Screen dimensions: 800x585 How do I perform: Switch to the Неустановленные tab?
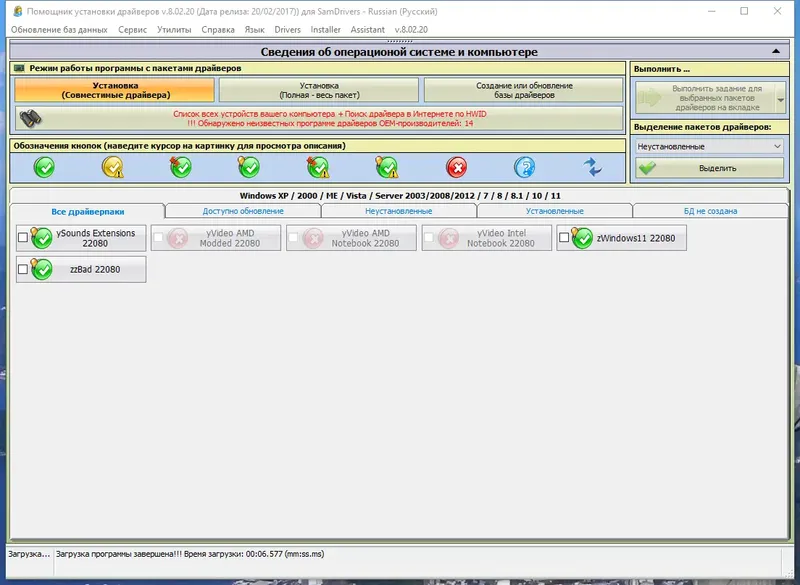click(x=398, y=211)
